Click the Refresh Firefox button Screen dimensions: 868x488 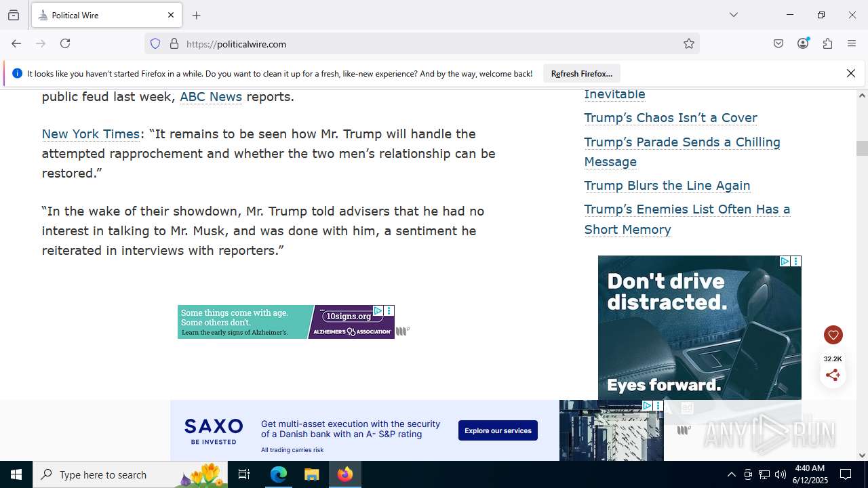coord(582,73)
